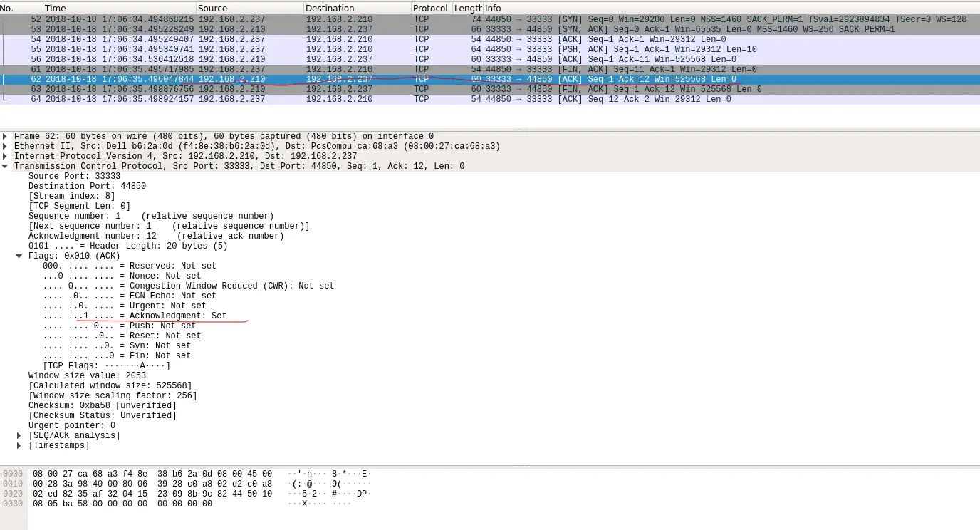The image size is (980, 530).
Task: Click the Source column header
Action: 250,8
